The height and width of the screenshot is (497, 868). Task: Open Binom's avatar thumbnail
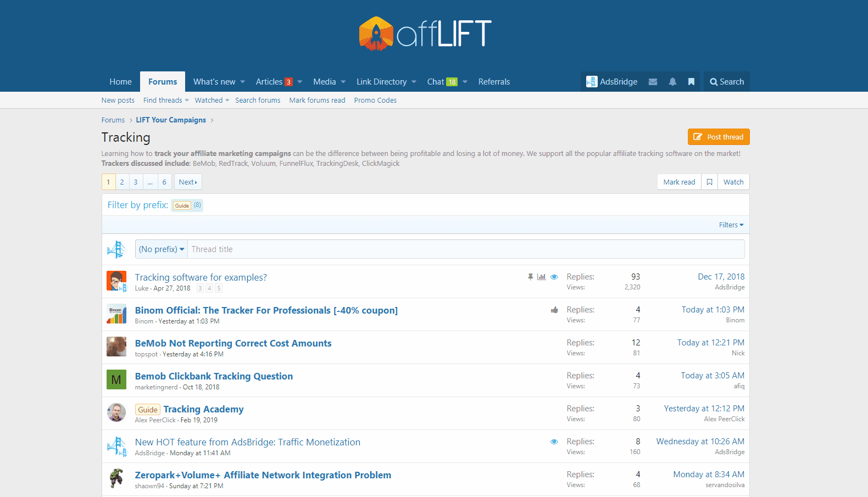pyautogui.click(x=116, y=314)
